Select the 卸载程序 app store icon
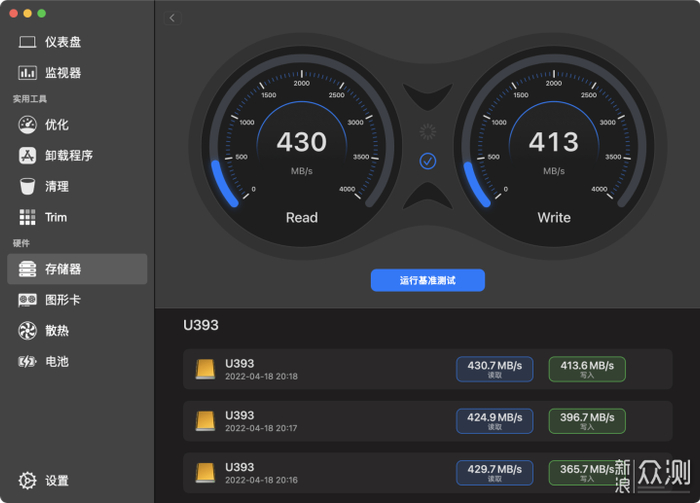The image size is (700, 503). coord(27,155)
